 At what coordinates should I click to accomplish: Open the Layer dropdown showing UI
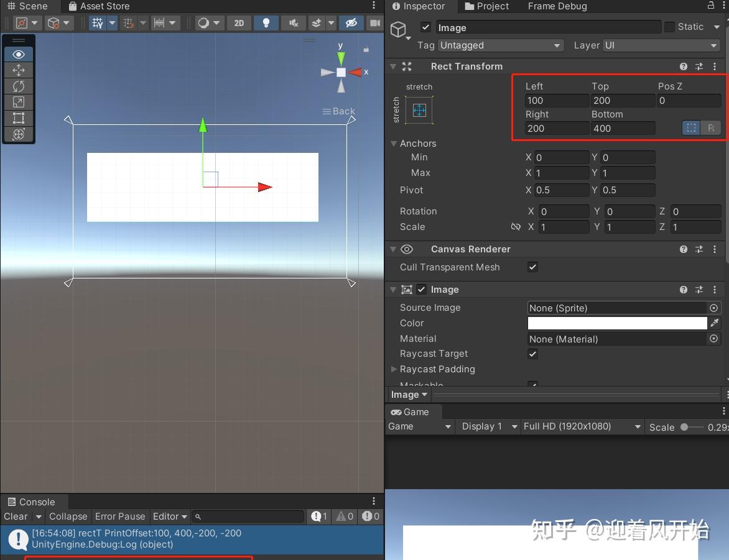pyautogui.click(x=661, y=45)
